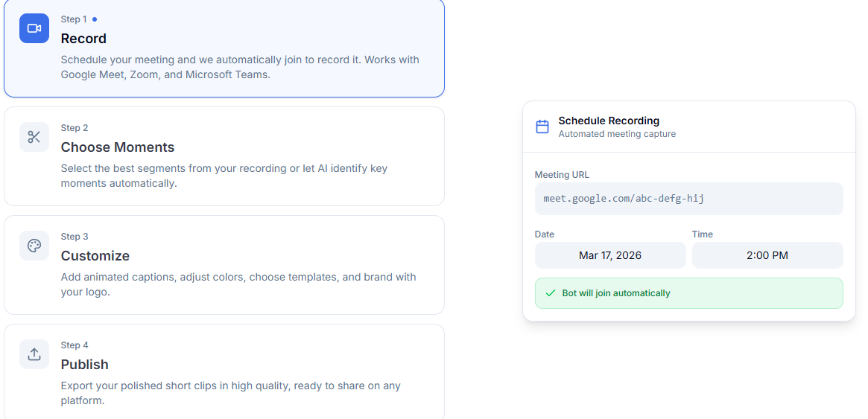Click the Schedule Recording header title
868x419 pixels.
(x=609, y=121)
